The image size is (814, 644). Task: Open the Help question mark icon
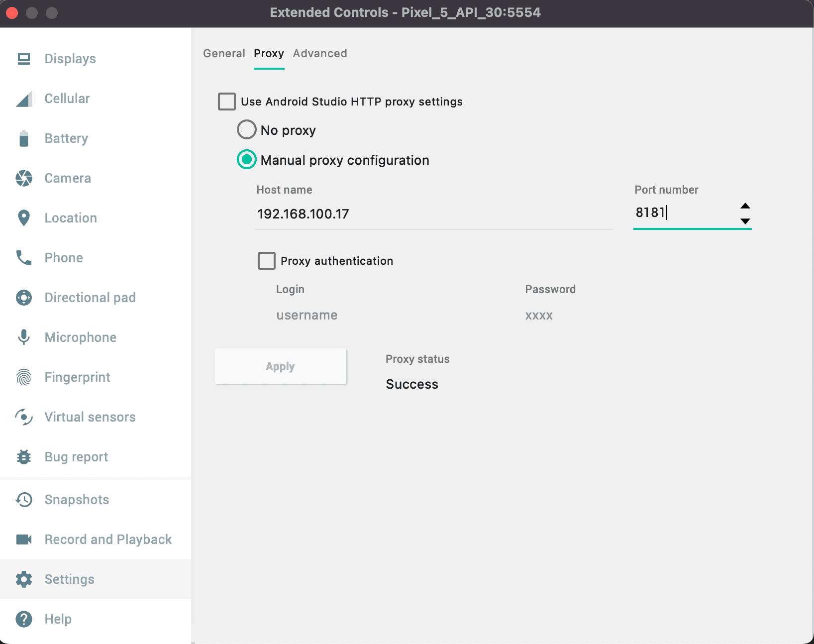coord(23,619)
